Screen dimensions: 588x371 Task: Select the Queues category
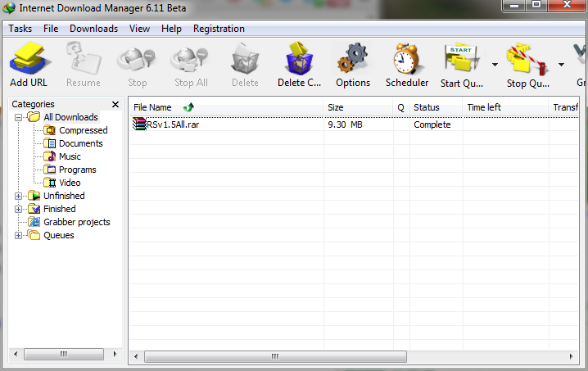tap(59, 235)
